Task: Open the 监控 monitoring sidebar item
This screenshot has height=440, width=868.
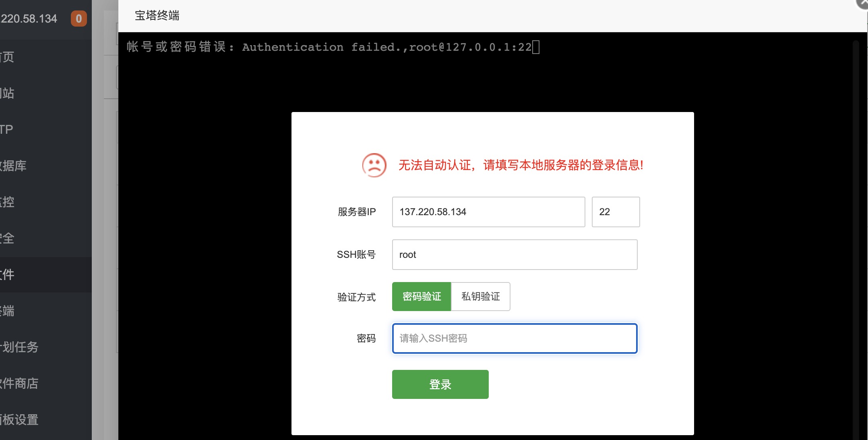Action: (x=46, y=202)
